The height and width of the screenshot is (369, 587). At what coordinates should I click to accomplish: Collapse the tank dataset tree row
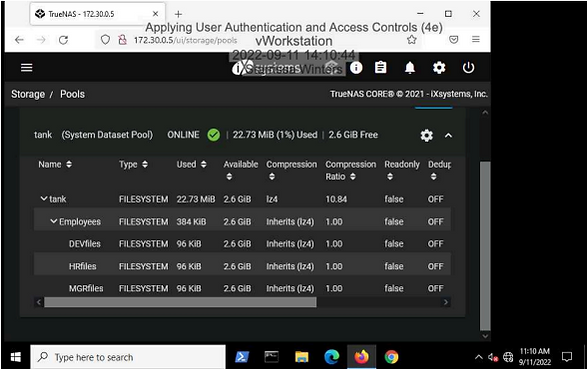44,198
